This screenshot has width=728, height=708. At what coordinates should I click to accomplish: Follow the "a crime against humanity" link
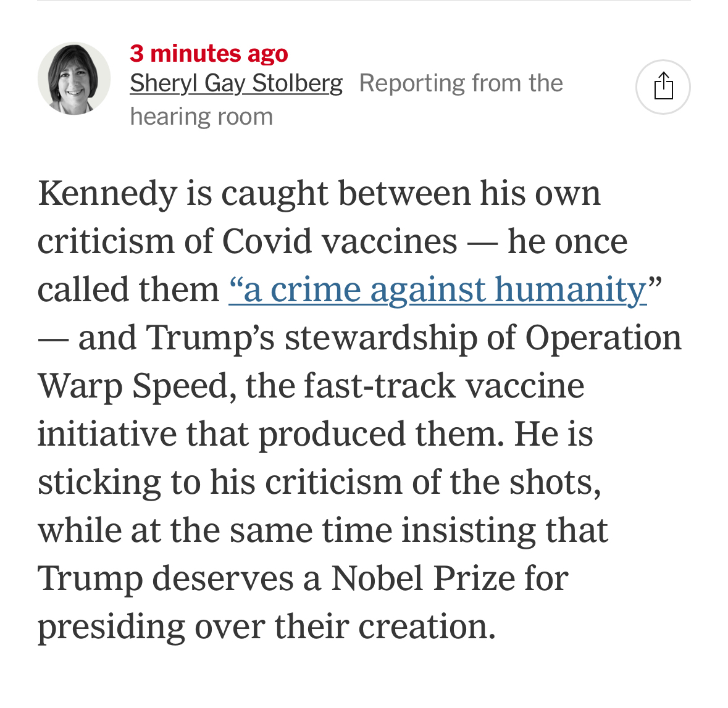pyautogui.click(x=438, y=289)
